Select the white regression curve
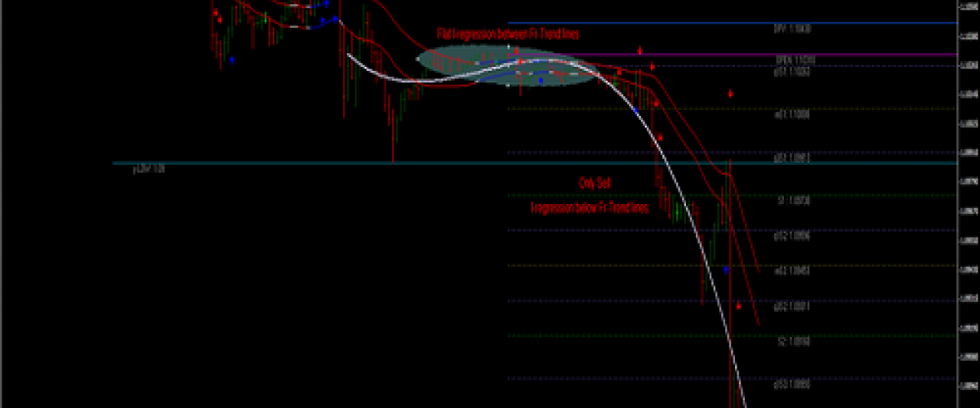The width and height of the screenshot is (980, 408). tap(686, 204)
